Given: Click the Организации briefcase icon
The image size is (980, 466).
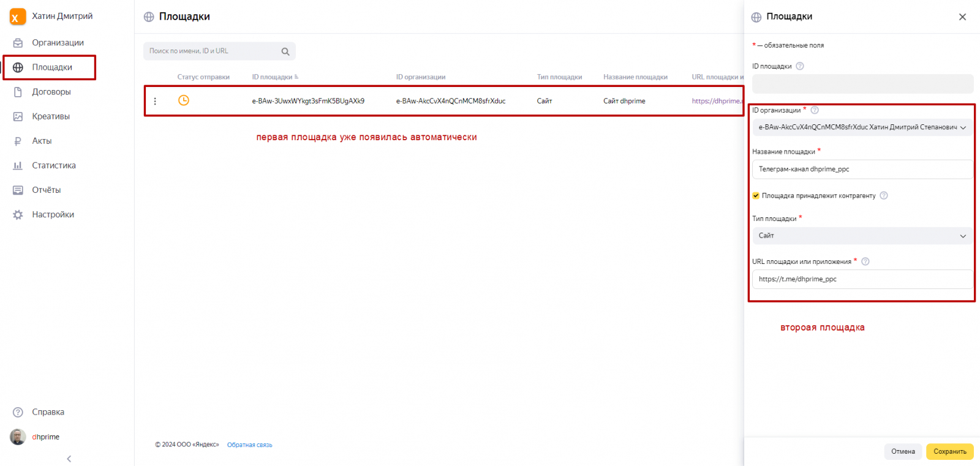Looking at the screenshot, I should coord(18,43).
